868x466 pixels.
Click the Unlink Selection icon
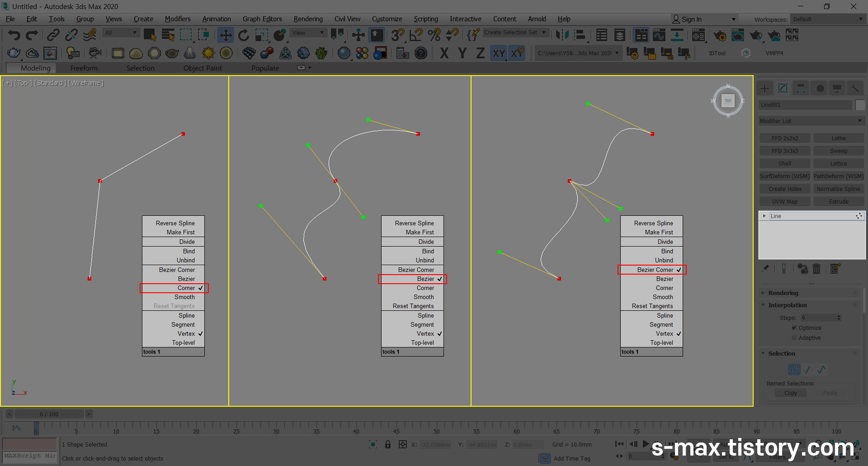point(71,35)
